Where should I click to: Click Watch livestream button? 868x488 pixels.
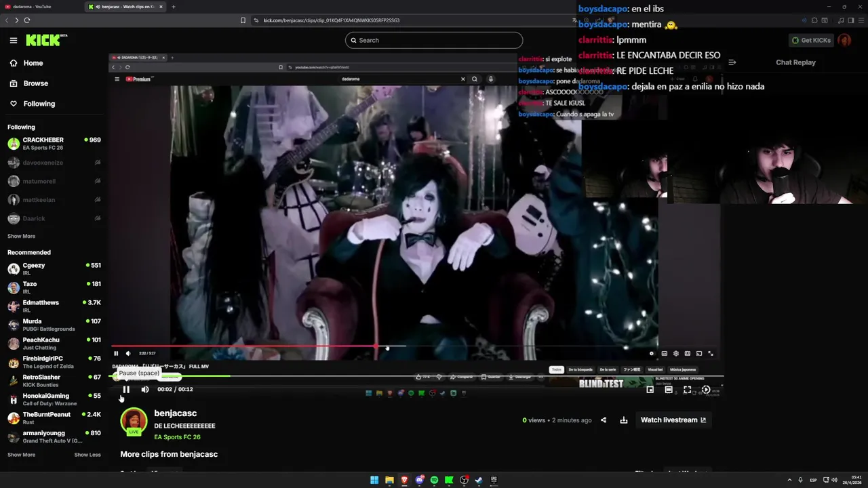673,420
